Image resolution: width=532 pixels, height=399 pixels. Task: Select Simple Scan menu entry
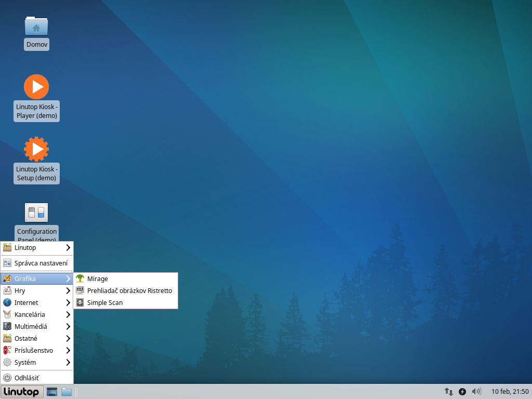coord(126,302)
